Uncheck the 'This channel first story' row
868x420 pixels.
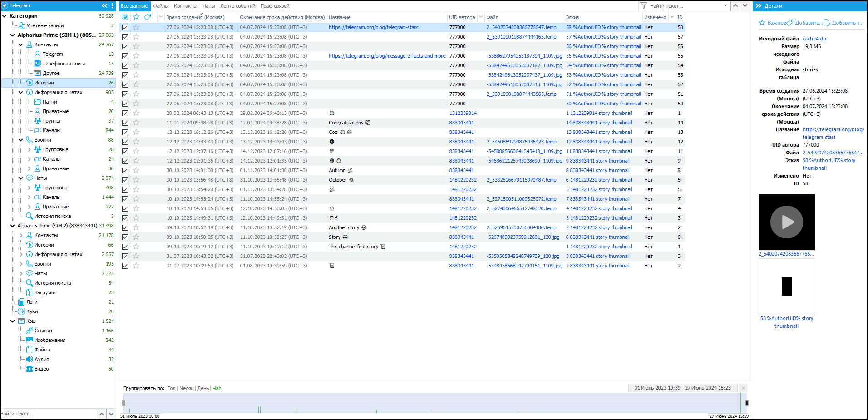pyautogui.click(x=125, y=247)
